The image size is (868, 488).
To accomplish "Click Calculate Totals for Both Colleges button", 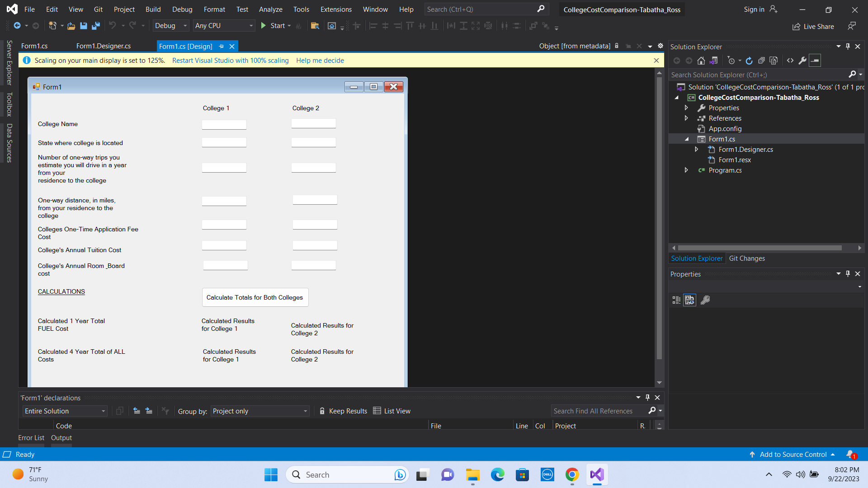I will [255, 297].
